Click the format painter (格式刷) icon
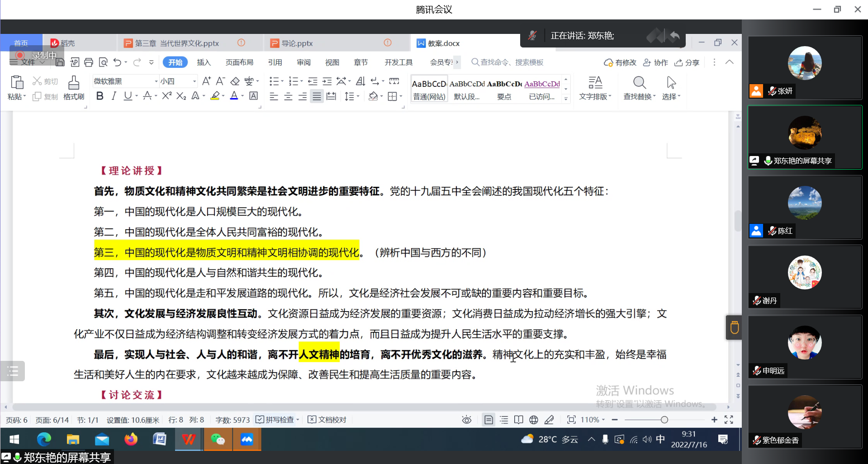The width and height of the screenshot is (868, 464). (74, 88)
